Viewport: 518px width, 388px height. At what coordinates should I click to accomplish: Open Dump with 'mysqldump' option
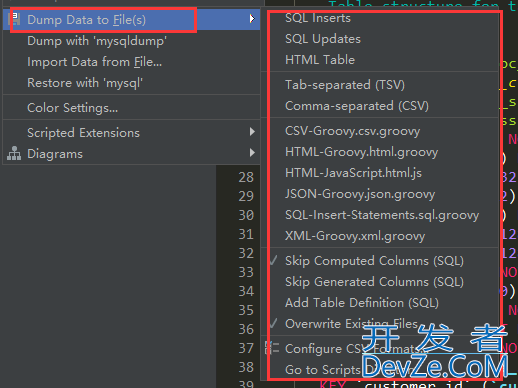point(97,41)
